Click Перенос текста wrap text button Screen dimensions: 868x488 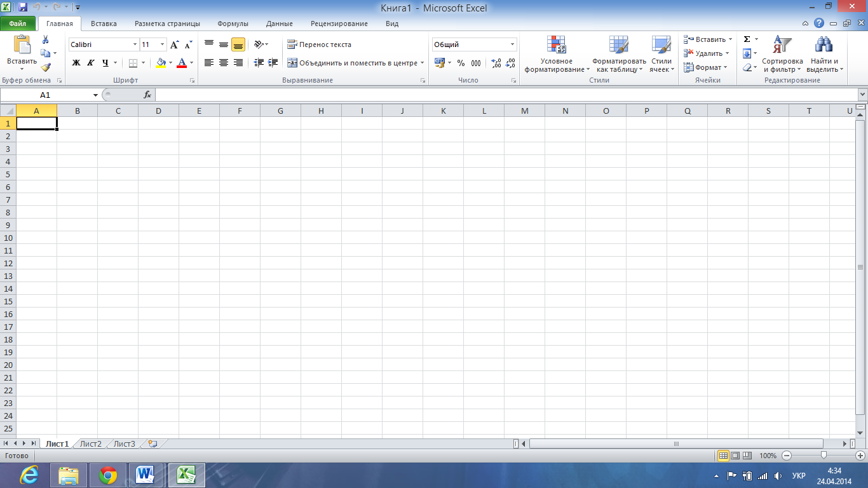tap(319, 44)
